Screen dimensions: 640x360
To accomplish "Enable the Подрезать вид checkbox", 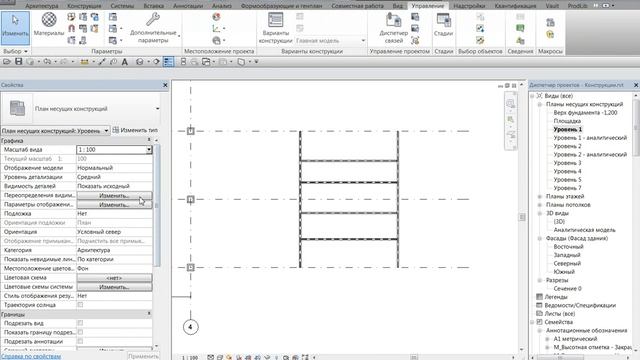I will (x=80, y=323).
